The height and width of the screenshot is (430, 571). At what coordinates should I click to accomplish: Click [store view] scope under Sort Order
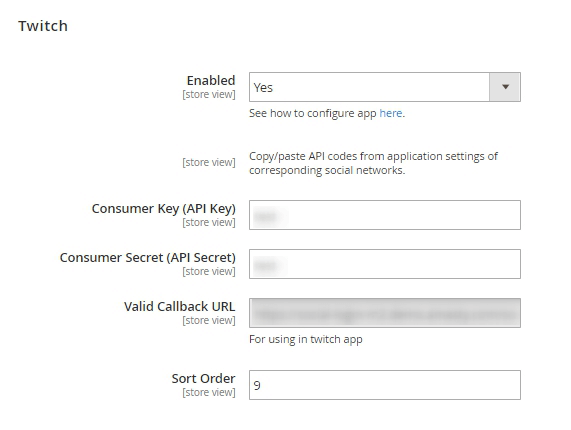(x=209, y=392)
